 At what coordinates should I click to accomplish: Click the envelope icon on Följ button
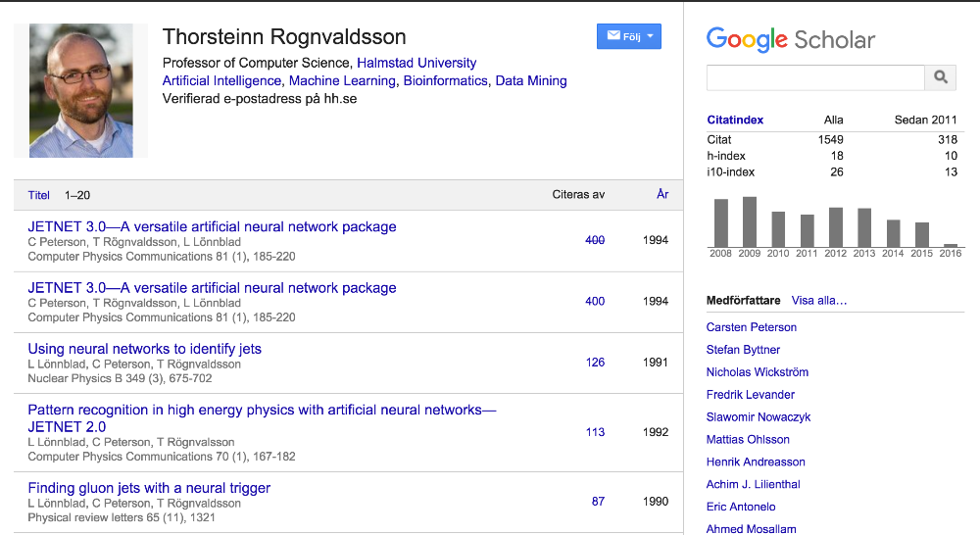pos(613,35)
